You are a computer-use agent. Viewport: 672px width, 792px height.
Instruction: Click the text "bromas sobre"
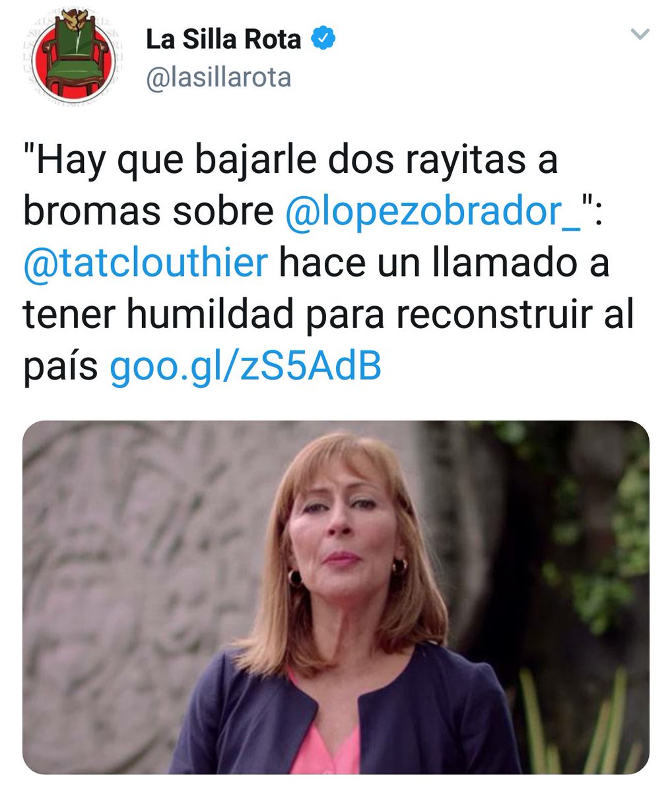point(149,212)
